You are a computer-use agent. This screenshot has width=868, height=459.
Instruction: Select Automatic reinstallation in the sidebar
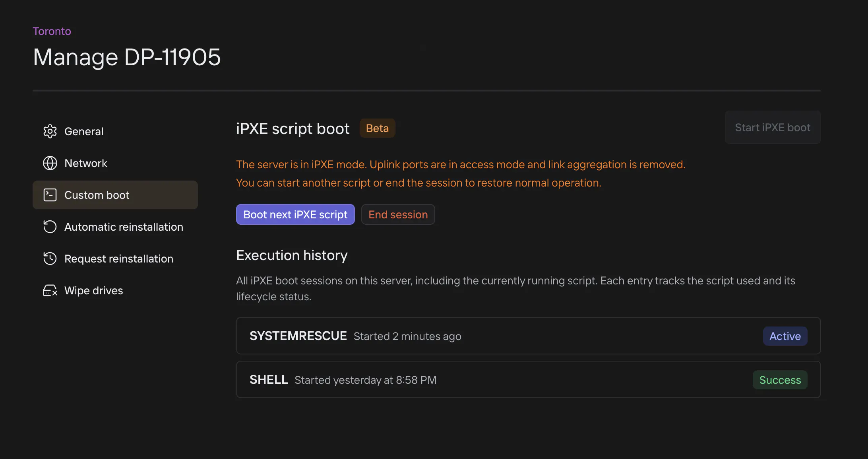pos(124,227)
